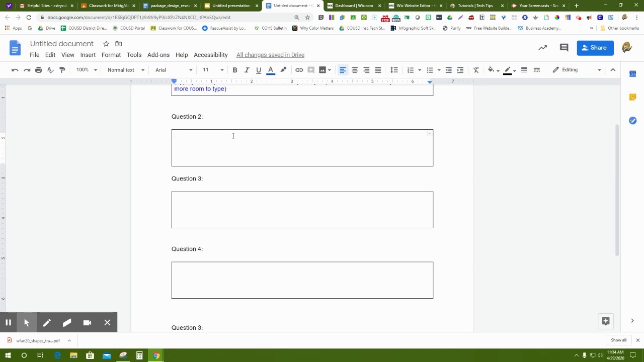
Task: Open the Format menu
Action: pyautogui.click(x=111, y=55)
